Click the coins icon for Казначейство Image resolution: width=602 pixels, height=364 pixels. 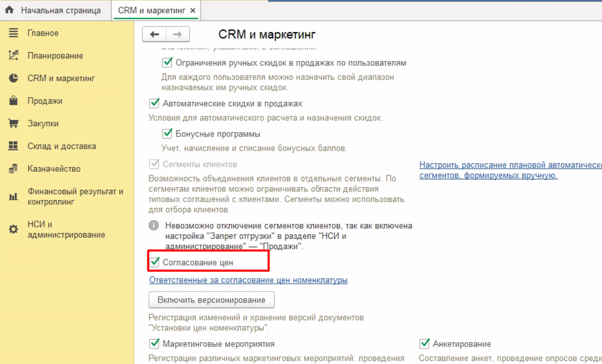pyautogui.click(x=13, y=169)
